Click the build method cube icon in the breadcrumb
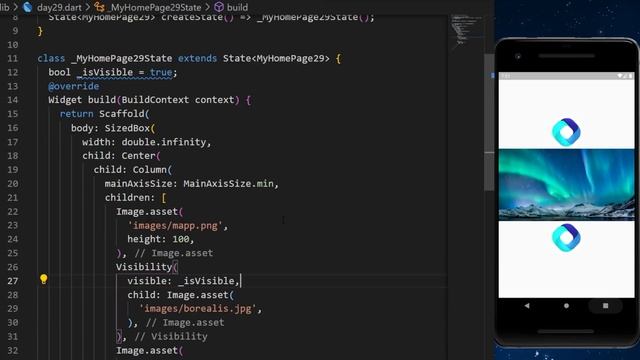This screenshot has height=360, width=640. click(219, 7)
